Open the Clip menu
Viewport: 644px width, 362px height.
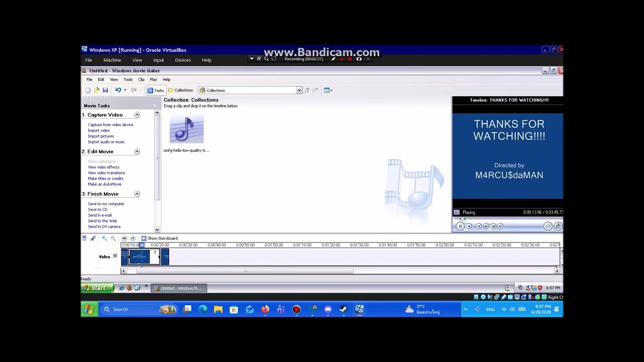point(141,79)
